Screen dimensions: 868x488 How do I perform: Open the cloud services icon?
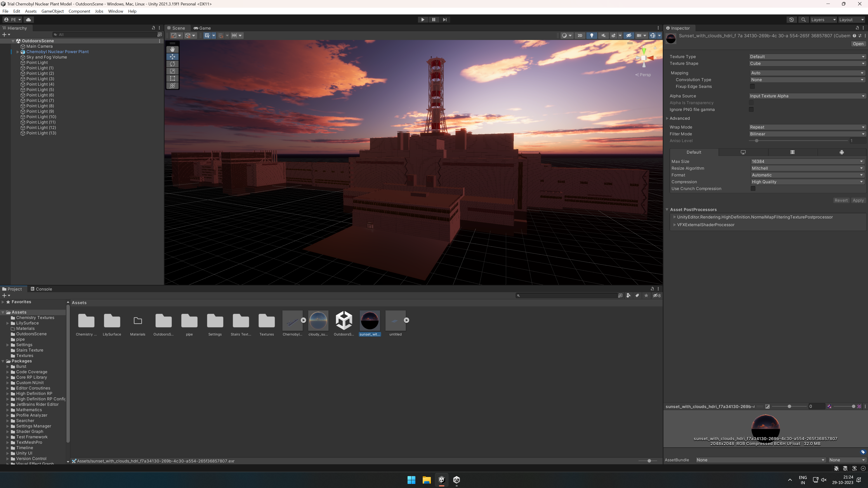point(28,19)
